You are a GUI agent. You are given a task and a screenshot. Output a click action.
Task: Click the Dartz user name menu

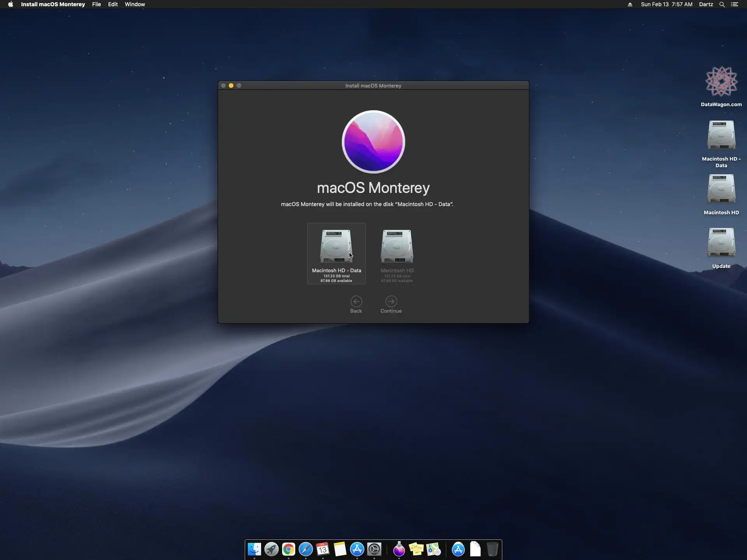coord(706,4)
